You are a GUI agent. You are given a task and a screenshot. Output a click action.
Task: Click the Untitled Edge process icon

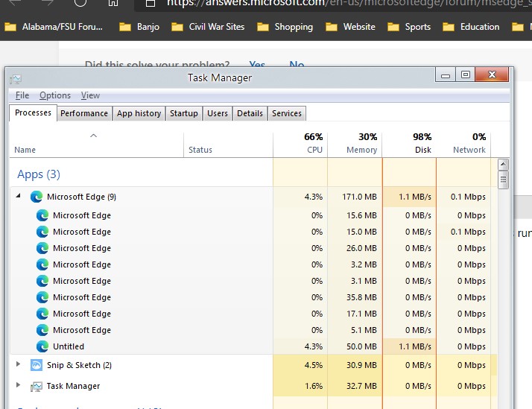click(x=42, y=346)
